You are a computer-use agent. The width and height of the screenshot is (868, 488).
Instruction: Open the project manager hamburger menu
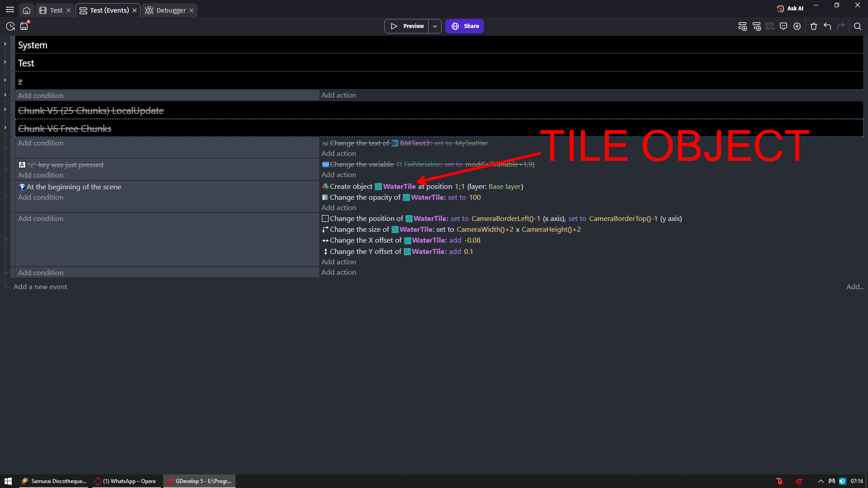9,10
